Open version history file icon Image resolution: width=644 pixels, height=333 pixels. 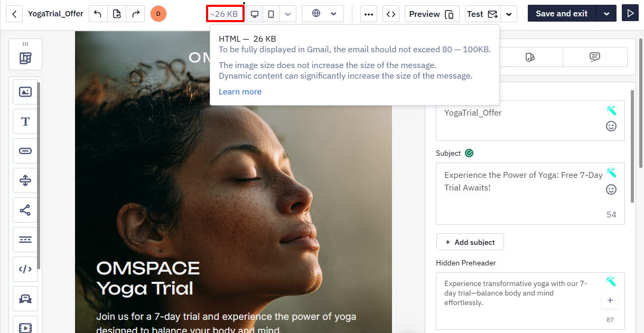[117, 14]
